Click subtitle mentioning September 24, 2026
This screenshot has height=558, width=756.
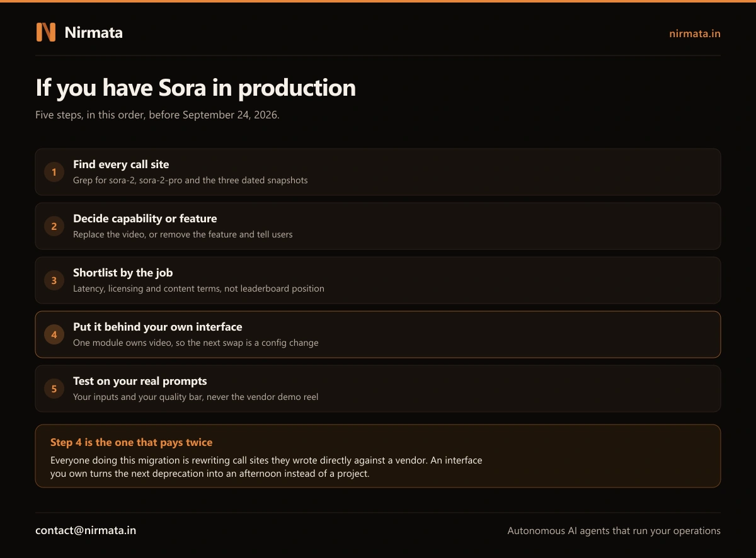(157, 115)
